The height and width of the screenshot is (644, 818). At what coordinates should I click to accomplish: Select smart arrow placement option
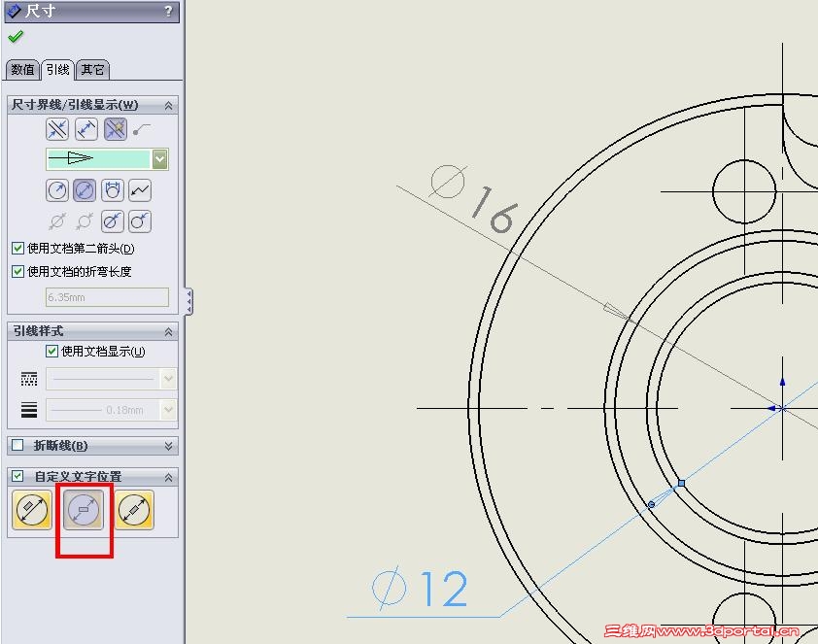pyautogui.click(x=116, y=129)
